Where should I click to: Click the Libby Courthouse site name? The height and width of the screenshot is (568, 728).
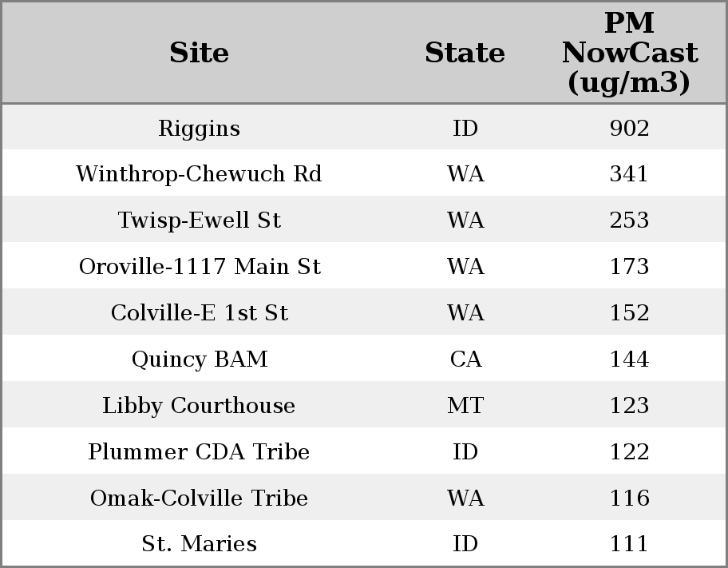pos(199,406)
